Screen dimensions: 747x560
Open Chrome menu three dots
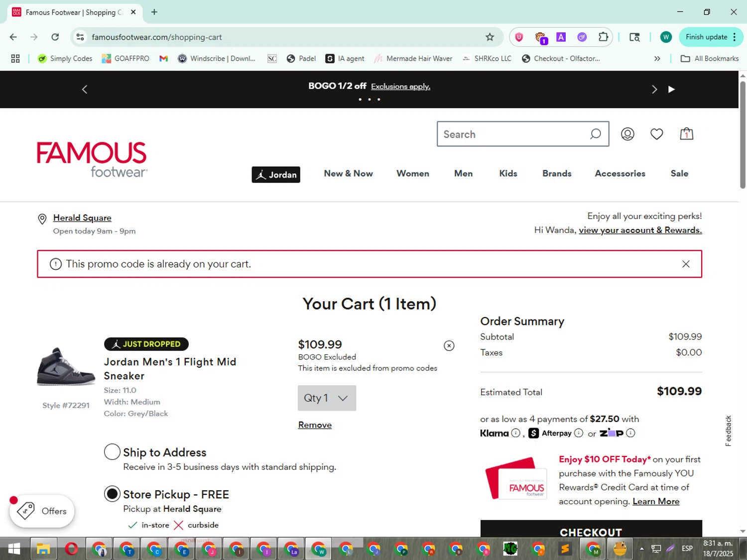click(735, 37)
